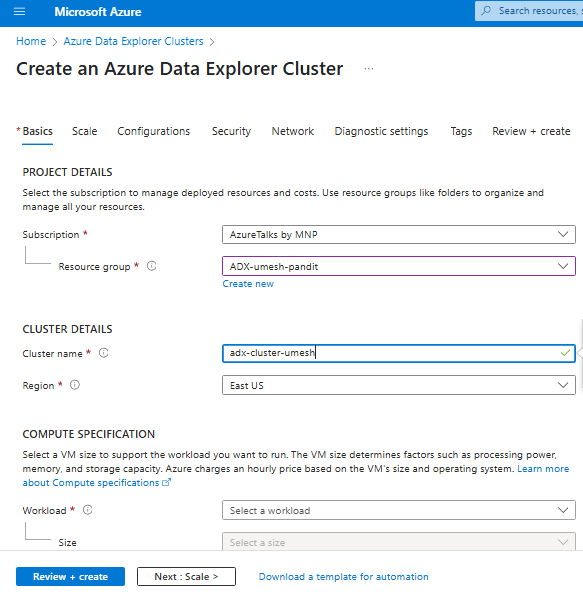Click the green validation checkmark in Cluster name
Viewport: 583px width, 592px height.
565,353
